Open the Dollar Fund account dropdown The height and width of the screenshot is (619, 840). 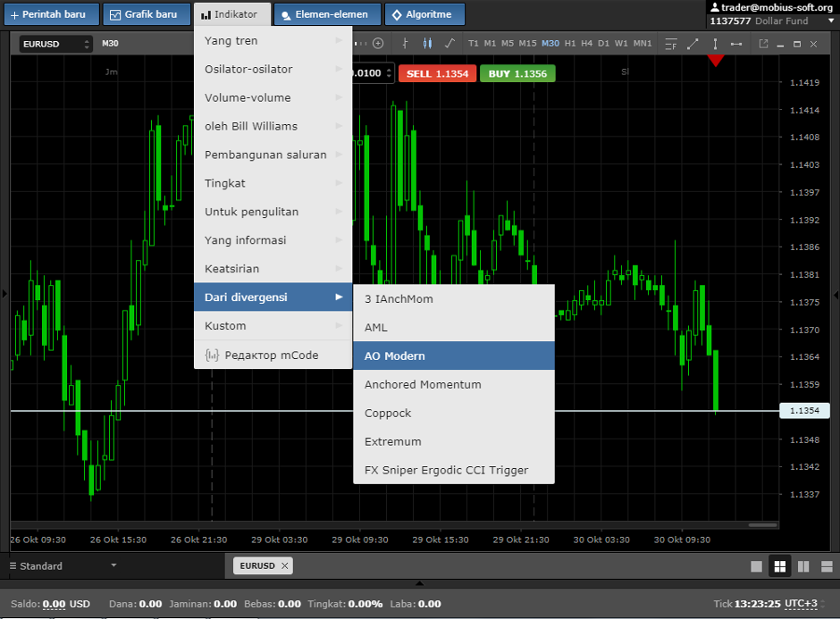(772, 21)
